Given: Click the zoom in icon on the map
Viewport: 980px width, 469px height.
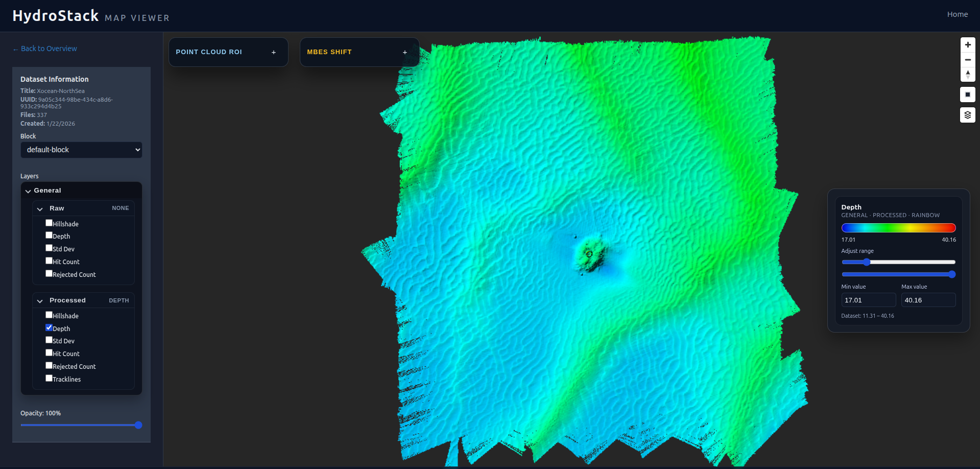Looking at the screenshot, I should pos(968,44).
